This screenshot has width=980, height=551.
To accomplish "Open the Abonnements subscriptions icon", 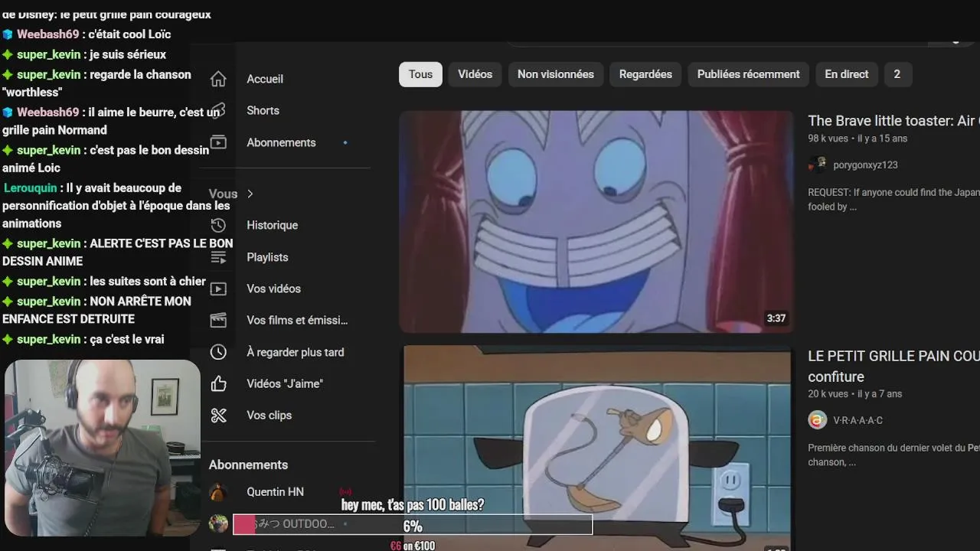I will (x=218, y=142).
